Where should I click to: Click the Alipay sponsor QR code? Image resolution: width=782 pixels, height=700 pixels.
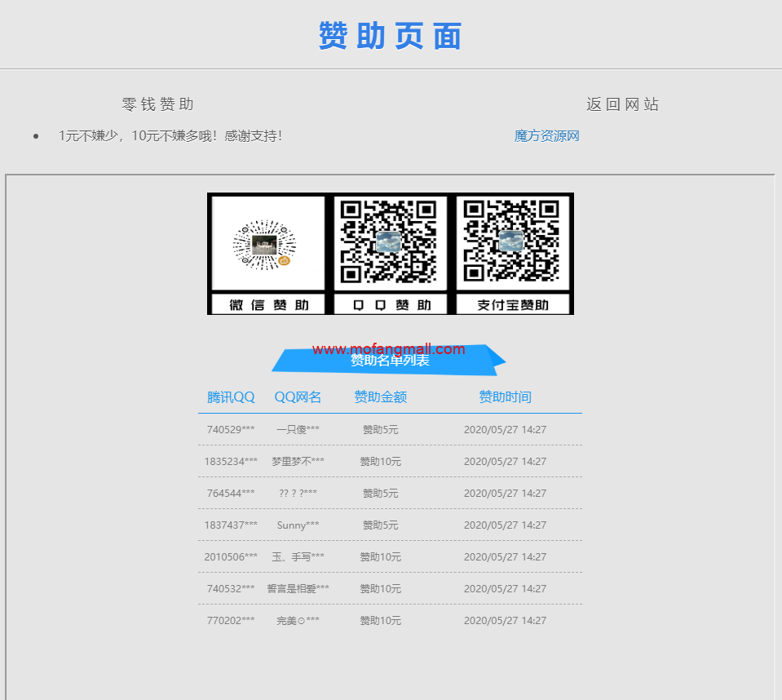511,241
